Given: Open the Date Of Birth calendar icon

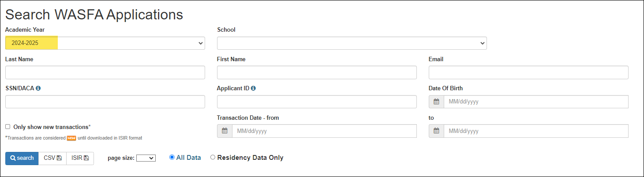Looking at the screenshot, I should point(436,102).
